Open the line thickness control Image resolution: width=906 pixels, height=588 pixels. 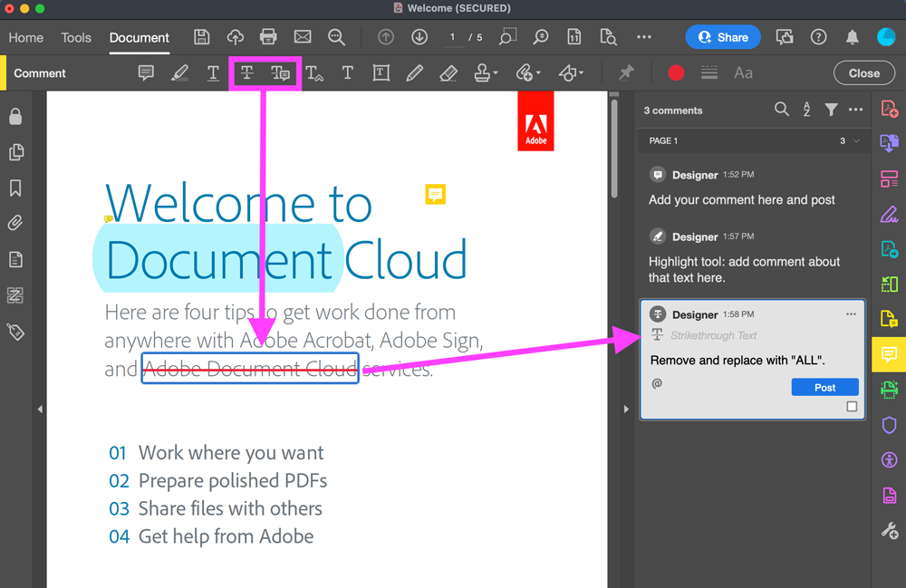pyautogui.click(x=709, y=72)
